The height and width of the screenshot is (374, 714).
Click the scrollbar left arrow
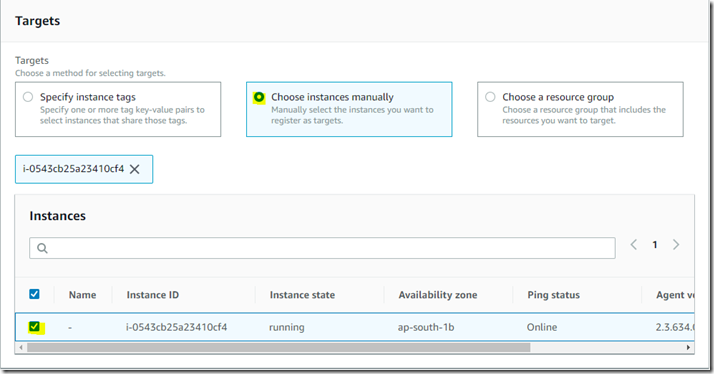pyautogui.click(x=20, y=348)
